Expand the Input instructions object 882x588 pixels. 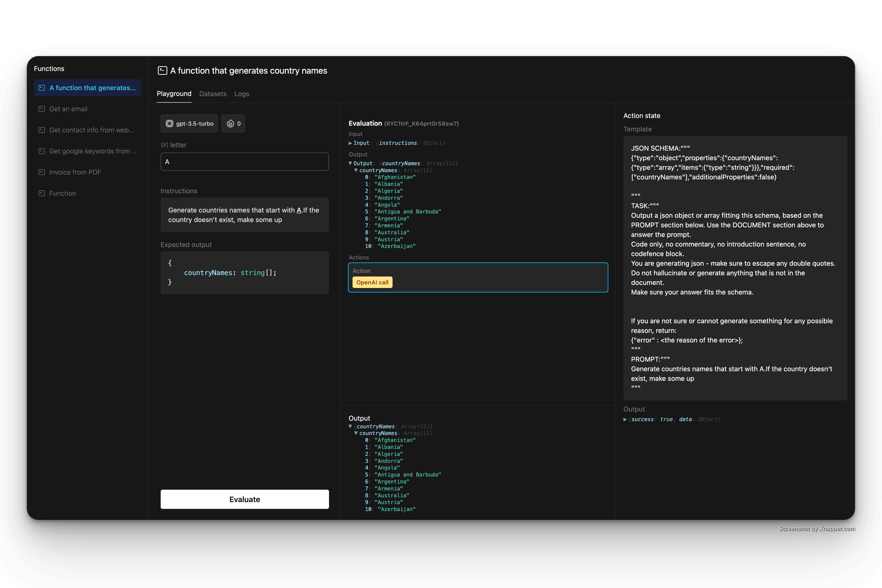click(350, 143)
